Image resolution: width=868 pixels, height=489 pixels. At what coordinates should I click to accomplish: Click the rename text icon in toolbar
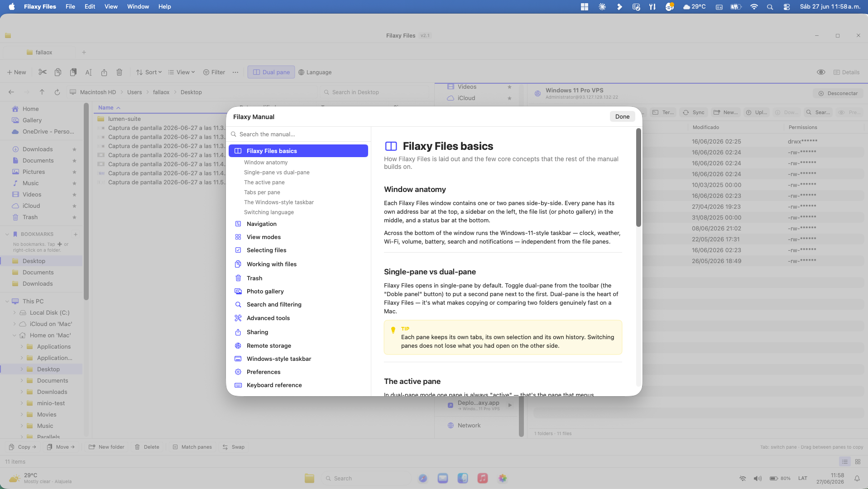89,72
